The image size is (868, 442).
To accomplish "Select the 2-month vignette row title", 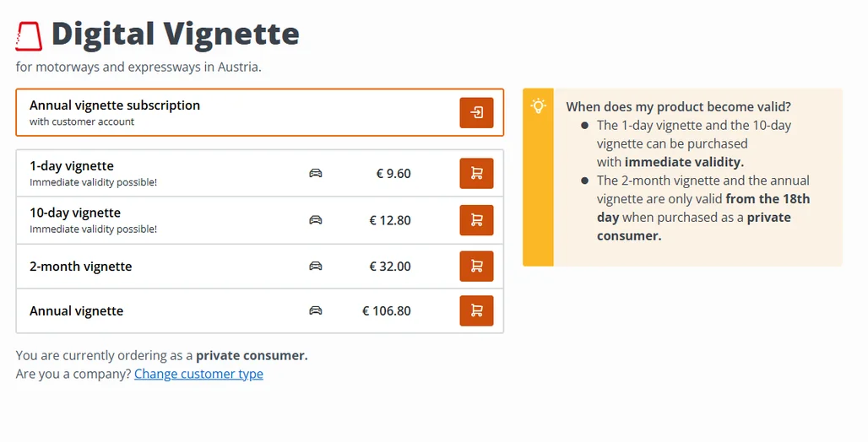I will click(x=81, y=267).
